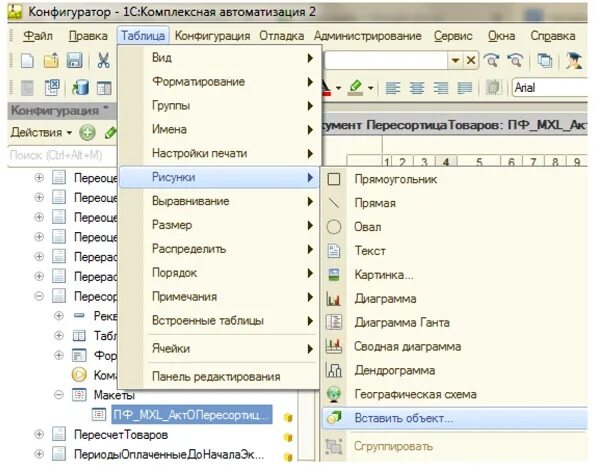The width and height of the screenshot is (600, 475).
Task: Clear search field with the X icon
Action: [471, 60]
